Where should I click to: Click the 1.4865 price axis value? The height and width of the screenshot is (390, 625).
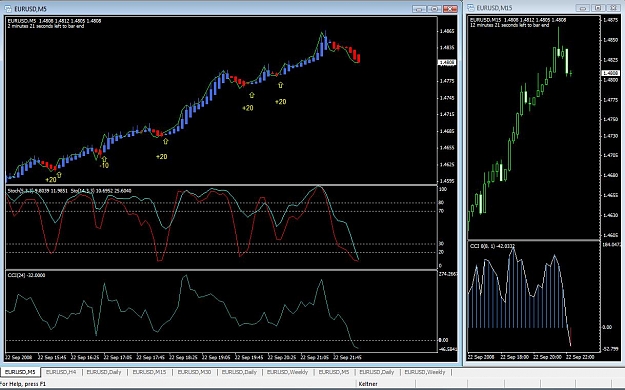coord(446,31)
